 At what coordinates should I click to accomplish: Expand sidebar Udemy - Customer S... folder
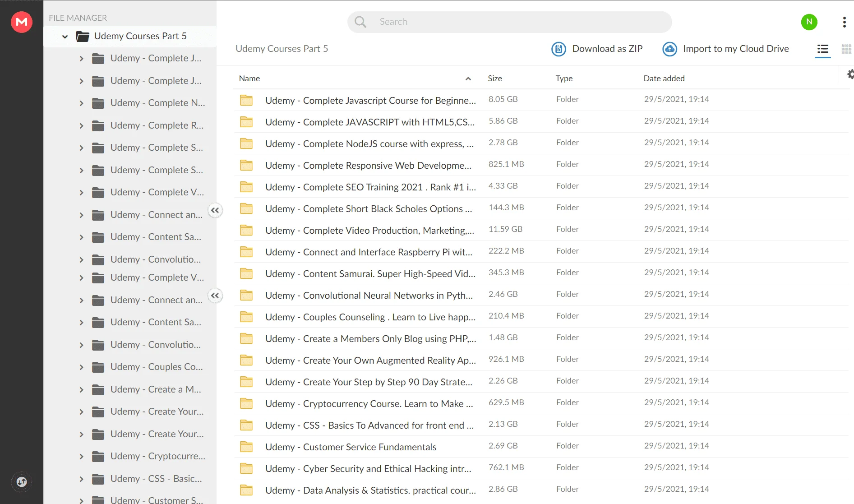[x=81, y=500]
